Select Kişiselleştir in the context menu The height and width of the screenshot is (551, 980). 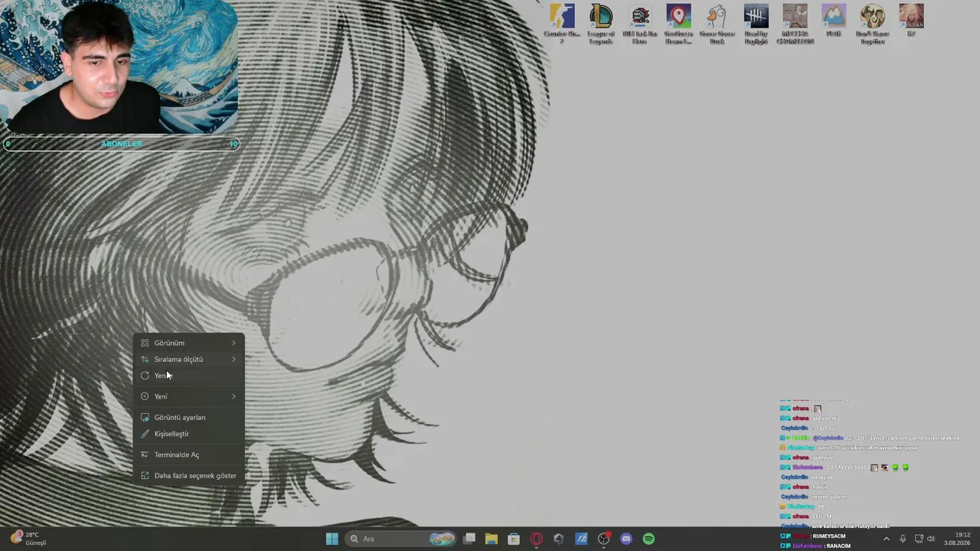click(188, 434)
